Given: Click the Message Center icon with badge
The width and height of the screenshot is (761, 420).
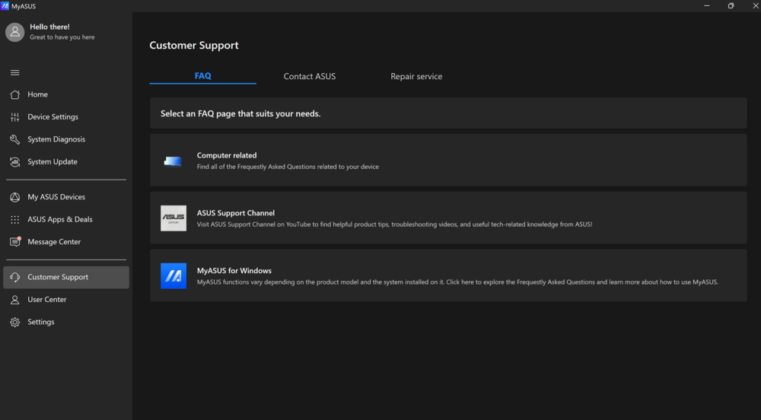Looking at the screenshot, I should 15,242.
